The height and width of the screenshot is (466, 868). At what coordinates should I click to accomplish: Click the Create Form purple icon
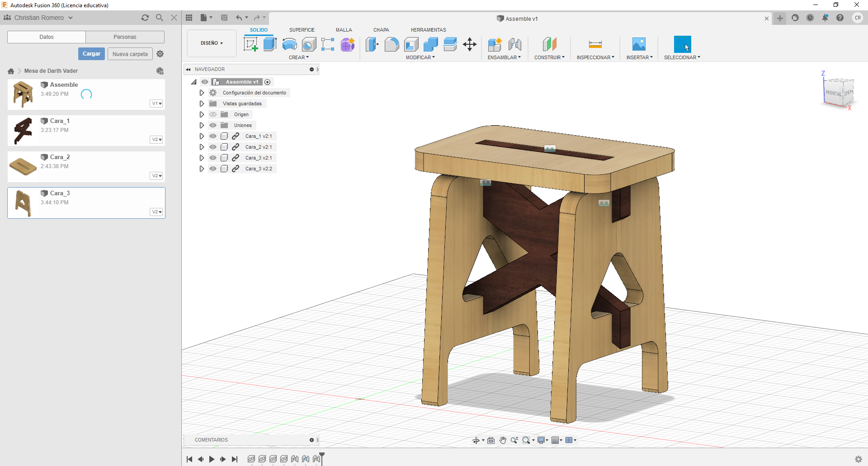point(348,44)
